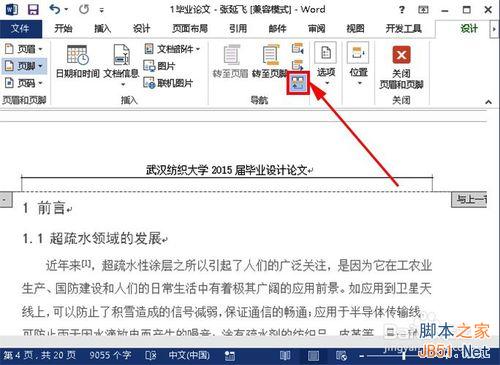Open the 文件 menu
Viewport: 500px width, 365px height.
21,29
